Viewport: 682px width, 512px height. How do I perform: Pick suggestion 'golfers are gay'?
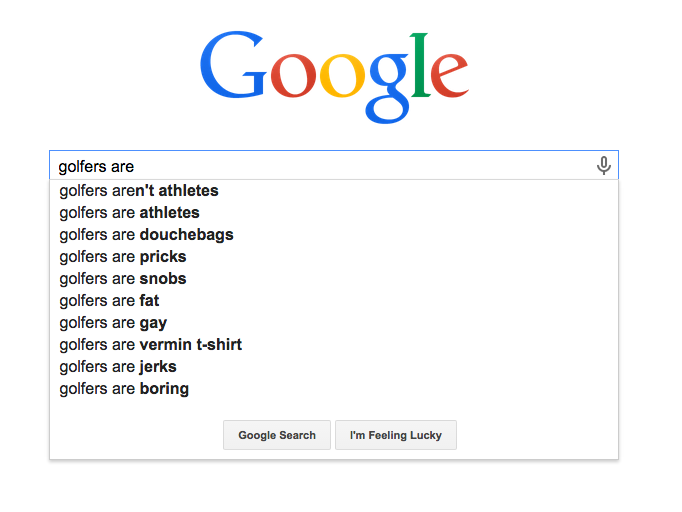pyautogui.click(x=334, y=323)
